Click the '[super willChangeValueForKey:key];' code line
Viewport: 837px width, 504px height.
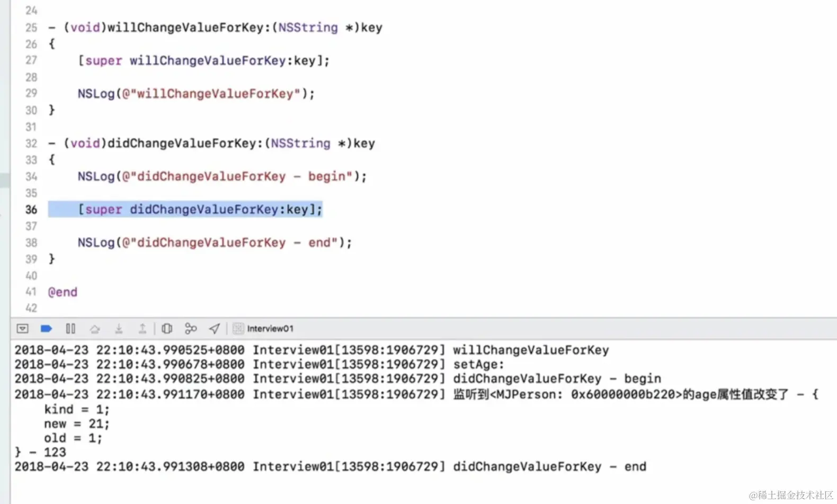pos(203,61)
